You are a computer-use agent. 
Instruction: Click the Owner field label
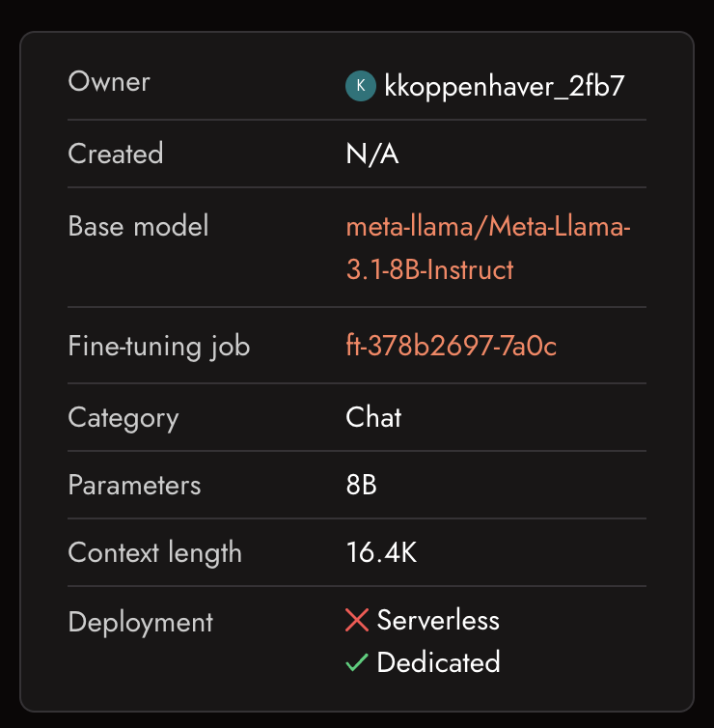coord(109,82)
